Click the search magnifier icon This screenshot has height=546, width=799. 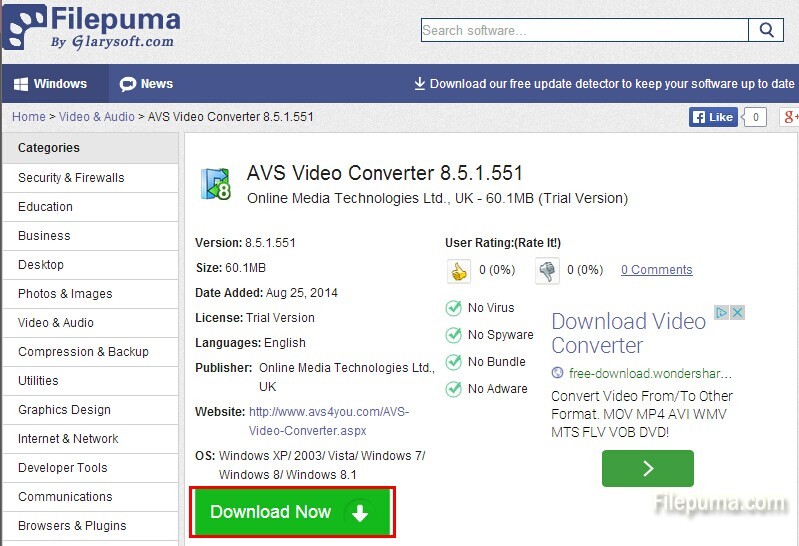(x=766, y=30)
